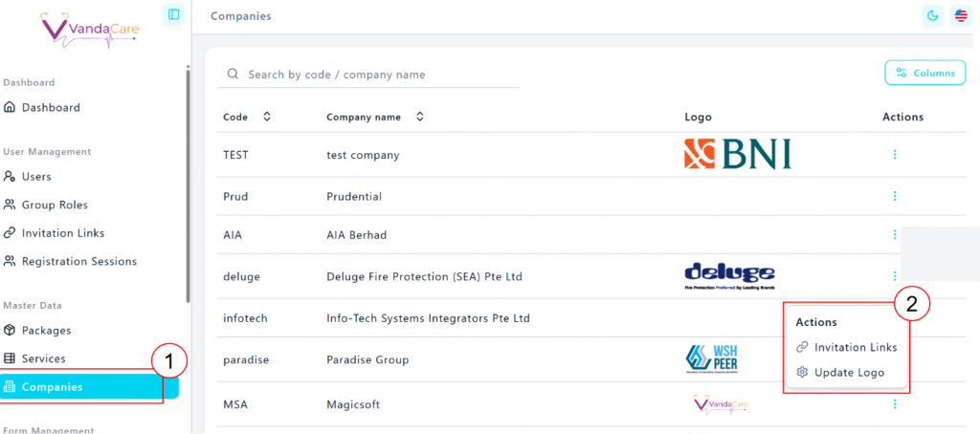Open the language flag selector
This screenshot has height=434, width=980.
point(960,15)
